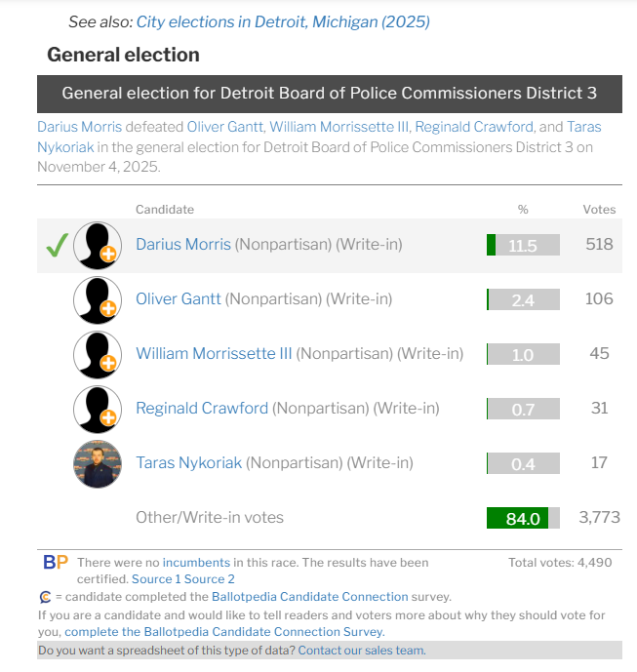Follow the William Morrissette III table link

coord(214,354)
